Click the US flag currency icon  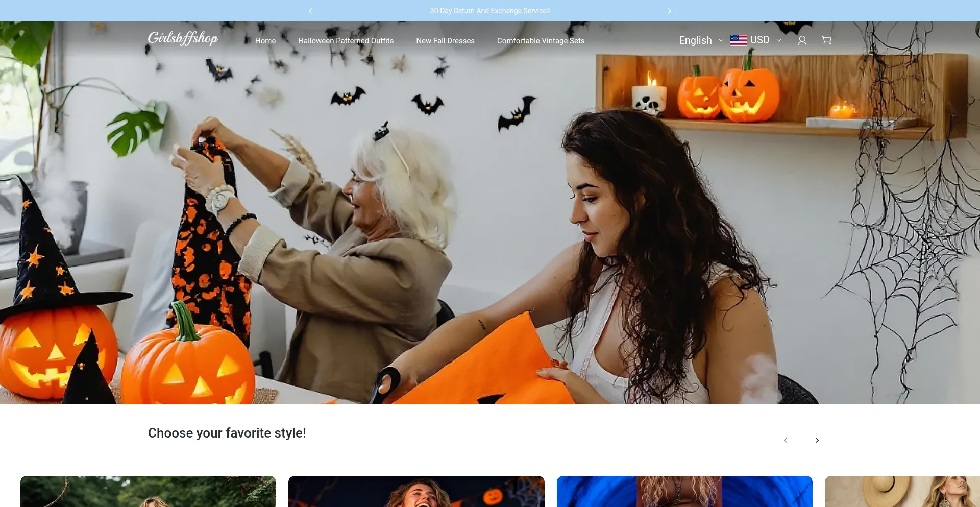(739, 40)
